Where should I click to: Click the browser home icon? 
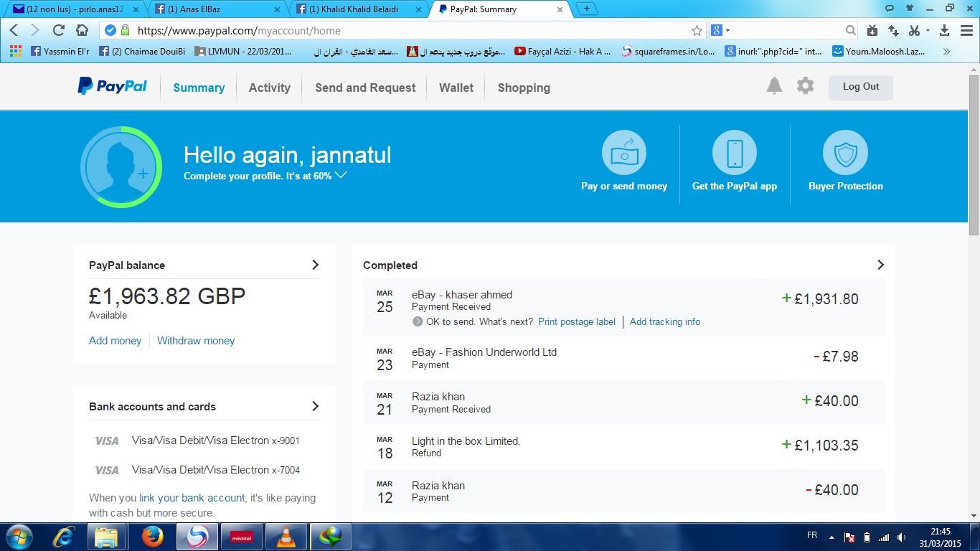tap(83, 30)
